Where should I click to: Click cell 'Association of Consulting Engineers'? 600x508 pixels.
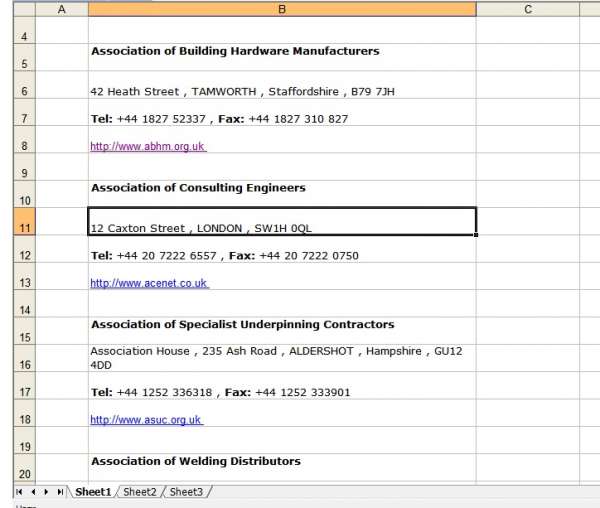click(282, 194)
